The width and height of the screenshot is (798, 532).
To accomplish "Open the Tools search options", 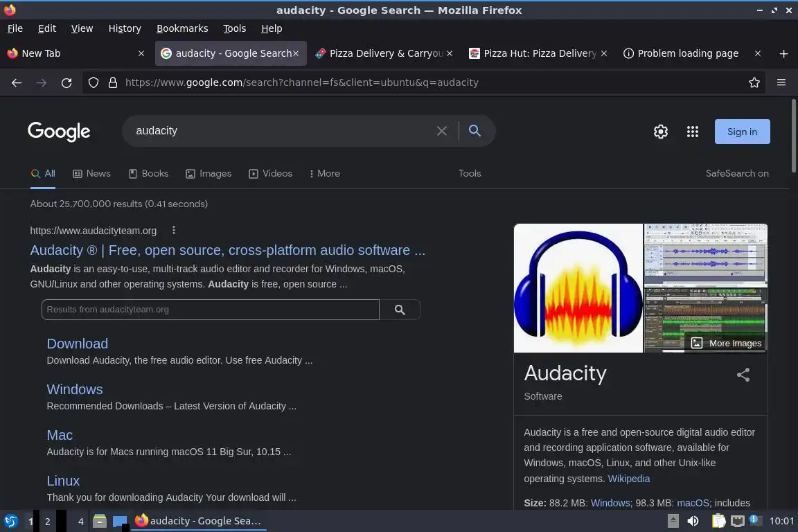I will 469,174.
